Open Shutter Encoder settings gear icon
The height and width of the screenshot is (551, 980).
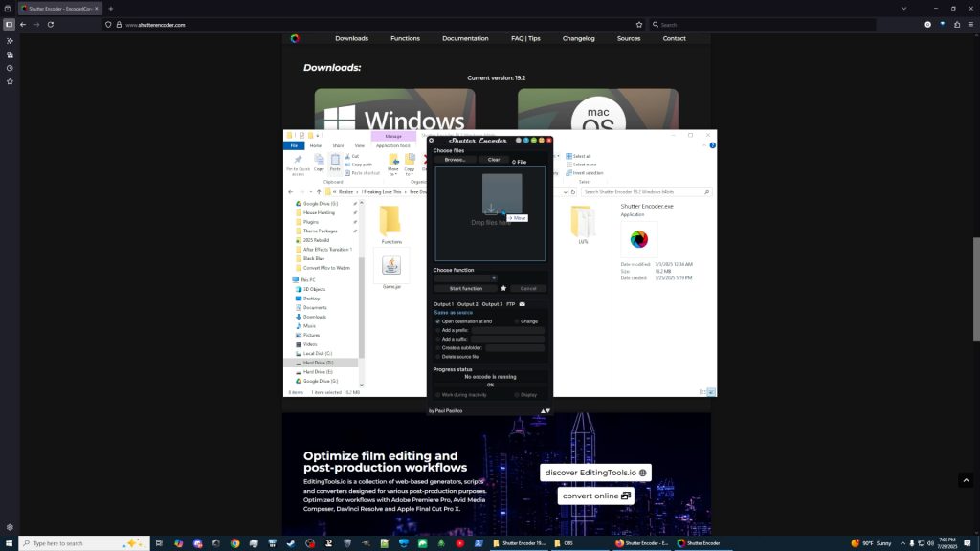tap(432, 141)
